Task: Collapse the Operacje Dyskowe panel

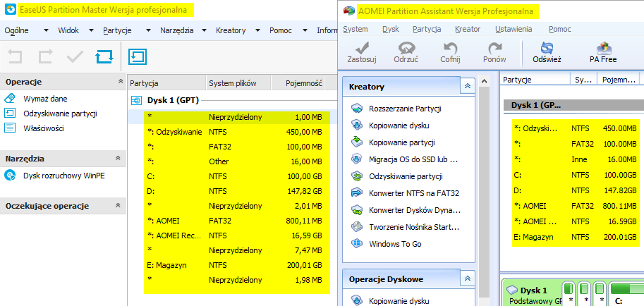Action: [466, 279]
